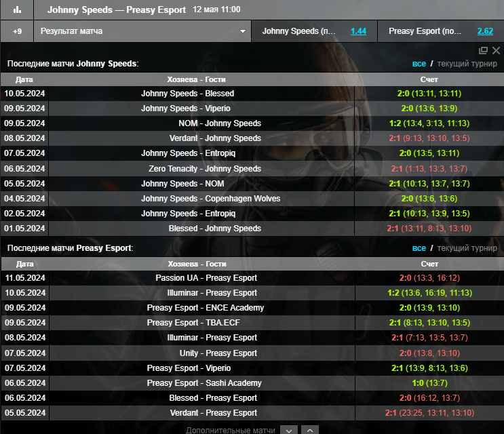504x434 pixels.
Task: Select the Verdant - Johnny Speeds row
Action: coord(252,138)
